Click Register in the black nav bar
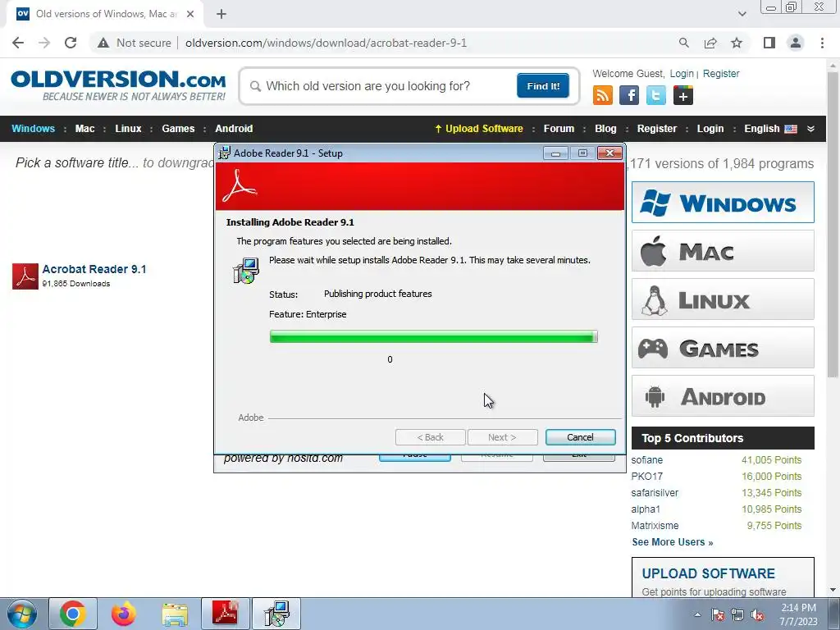The width and height of the screenshot is (840, 630). click(657, 129)
